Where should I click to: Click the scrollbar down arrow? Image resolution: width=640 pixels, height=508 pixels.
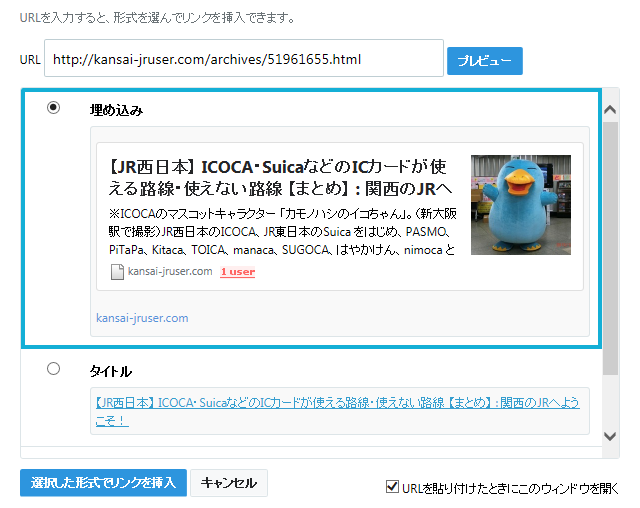click(610, 436)
